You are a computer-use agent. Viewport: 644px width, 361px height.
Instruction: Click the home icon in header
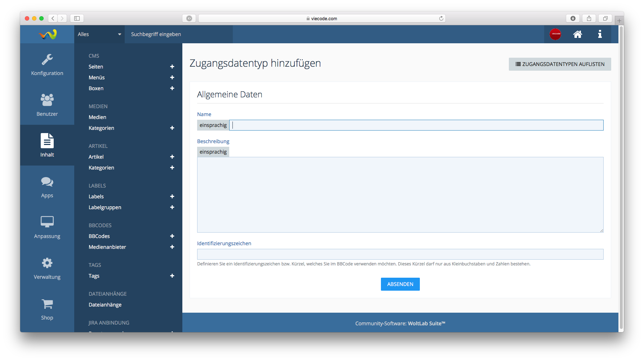[577, 34]
